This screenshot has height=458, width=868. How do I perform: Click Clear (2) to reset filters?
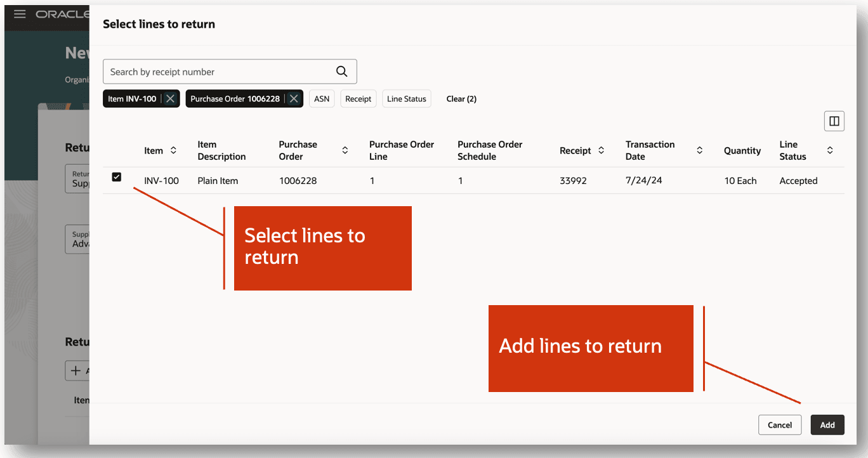(461, 98)
